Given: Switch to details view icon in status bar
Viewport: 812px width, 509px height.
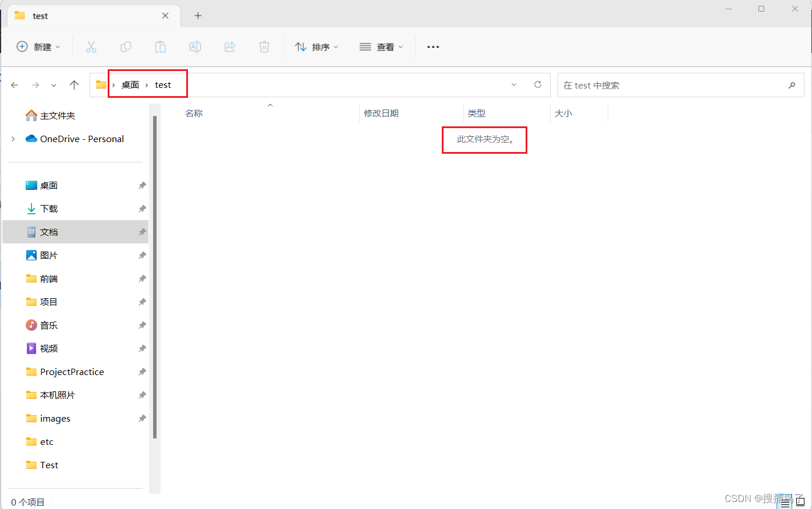Looking at the screenshot, I should [x=785, y=503].
